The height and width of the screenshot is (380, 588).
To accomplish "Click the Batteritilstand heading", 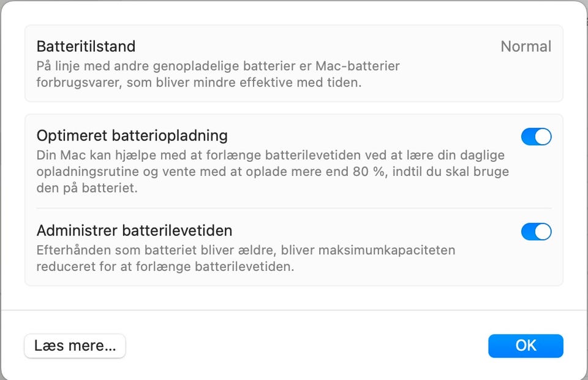I will 86,47.
